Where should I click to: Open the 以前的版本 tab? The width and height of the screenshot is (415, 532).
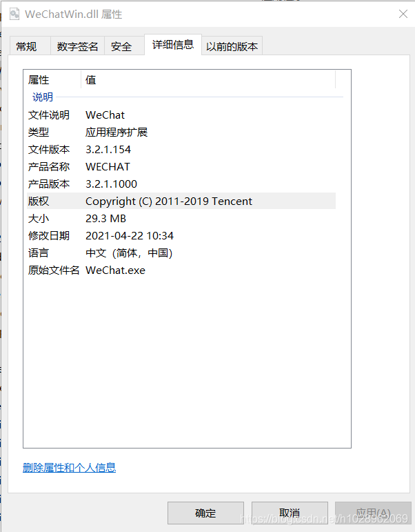[232, 46]
